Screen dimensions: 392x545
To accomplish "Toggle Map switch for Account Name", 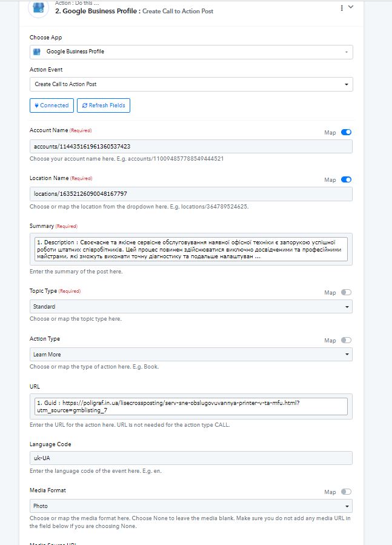I will (x=346, y=132).
